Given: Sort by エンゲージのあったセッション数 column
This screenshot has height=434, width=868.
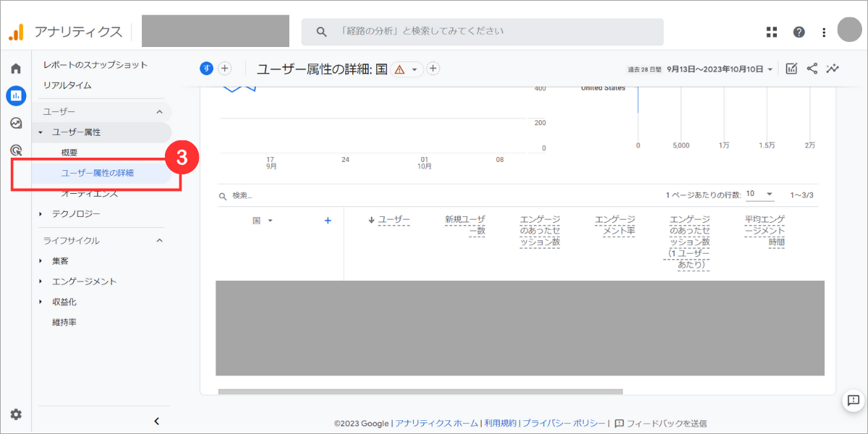Looking at the screenshot, I should 540,231.
